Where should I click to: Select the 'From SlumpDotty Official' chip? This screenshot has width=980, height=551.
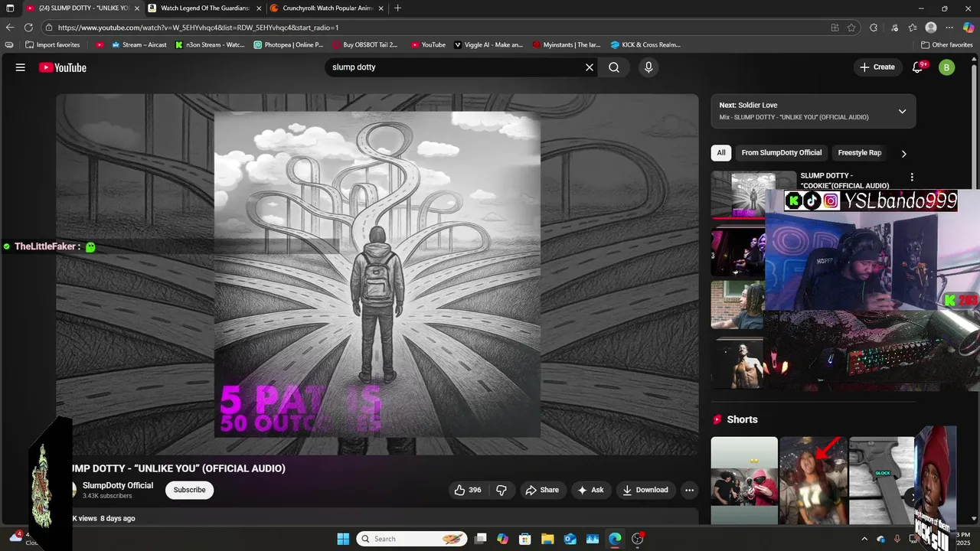pyautogui.click(x=781, y=152)
